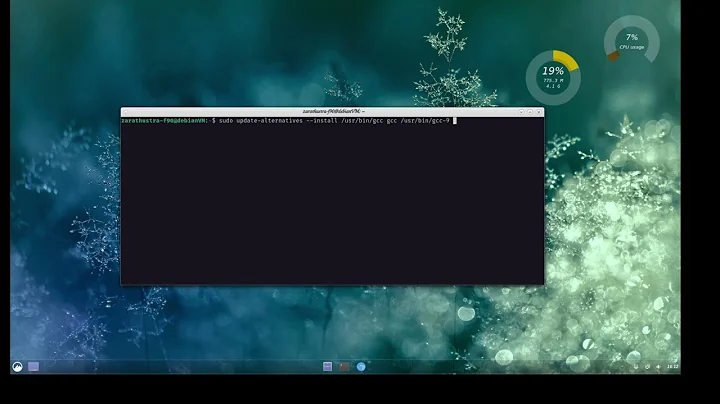Close the terminal window
Image resolution: width=720 pixels, height=404 pixels.
click(x=539, y=112)
